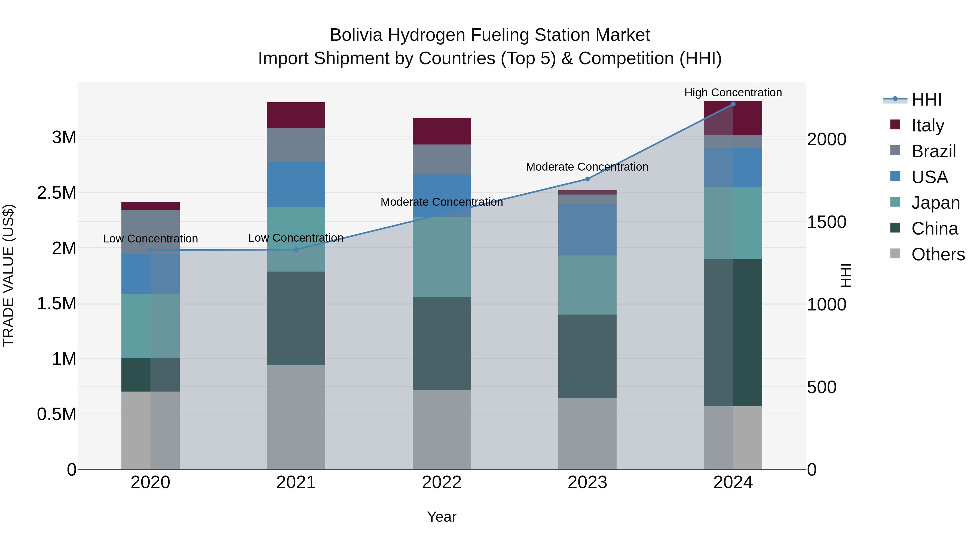Select the 2023 HHI data point
The height and width of the screenshot is (551, 980).
[x=587, y=179]
